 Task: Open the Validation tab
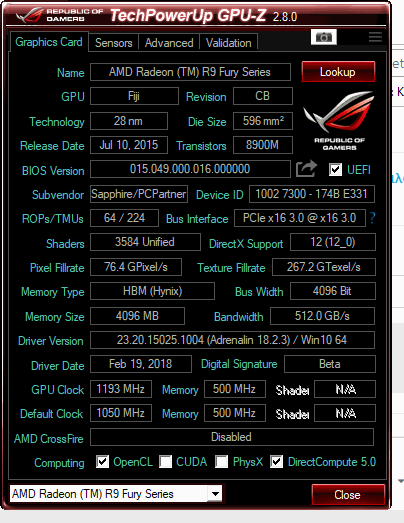(229, 43)
